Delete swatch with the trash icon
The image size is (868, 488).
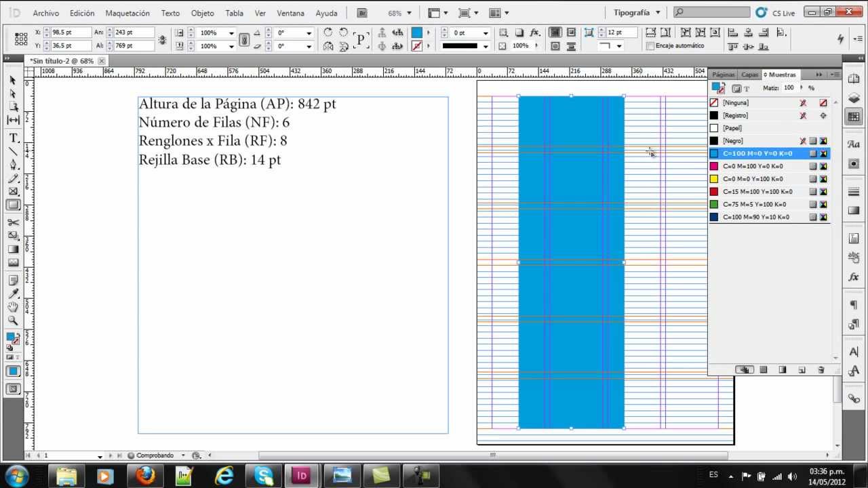point(821,370)
